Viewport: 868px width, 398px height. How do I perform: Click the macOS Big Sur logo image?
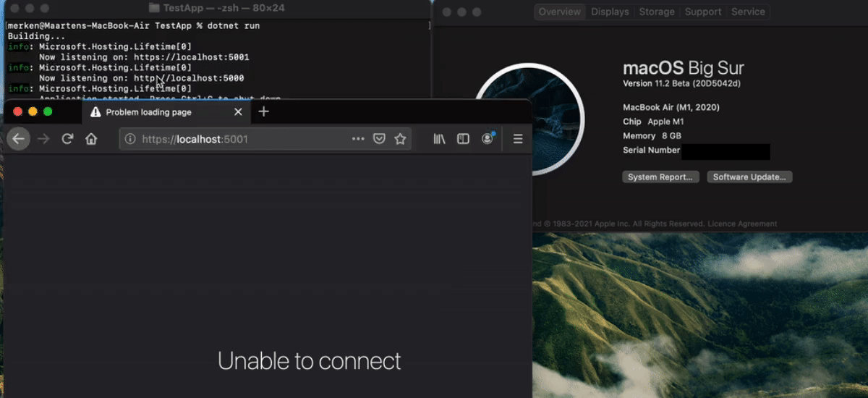pos(530,119)
